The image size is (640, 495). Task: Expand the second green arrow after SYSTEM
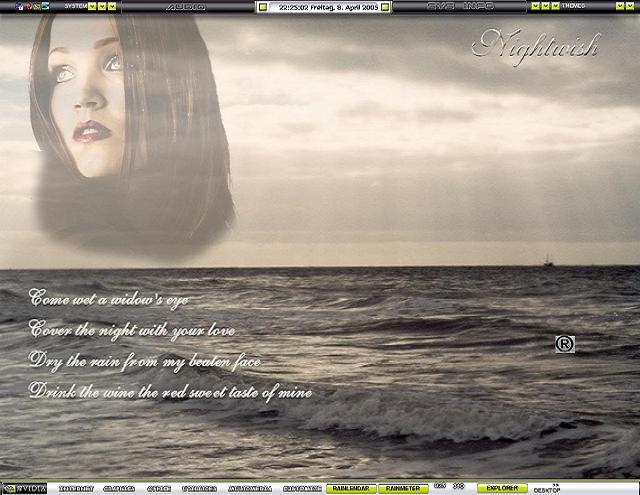[102, 6]
